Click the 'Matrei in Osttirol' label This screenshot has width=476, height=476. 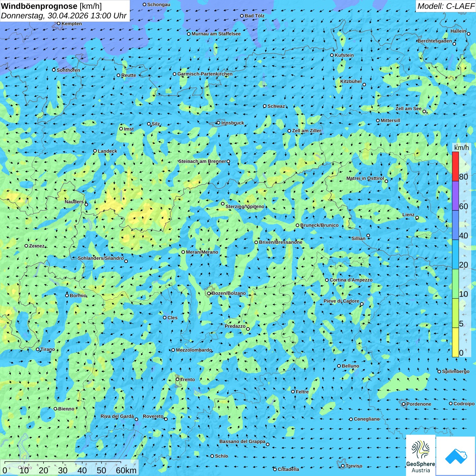[x=365, y=178]
